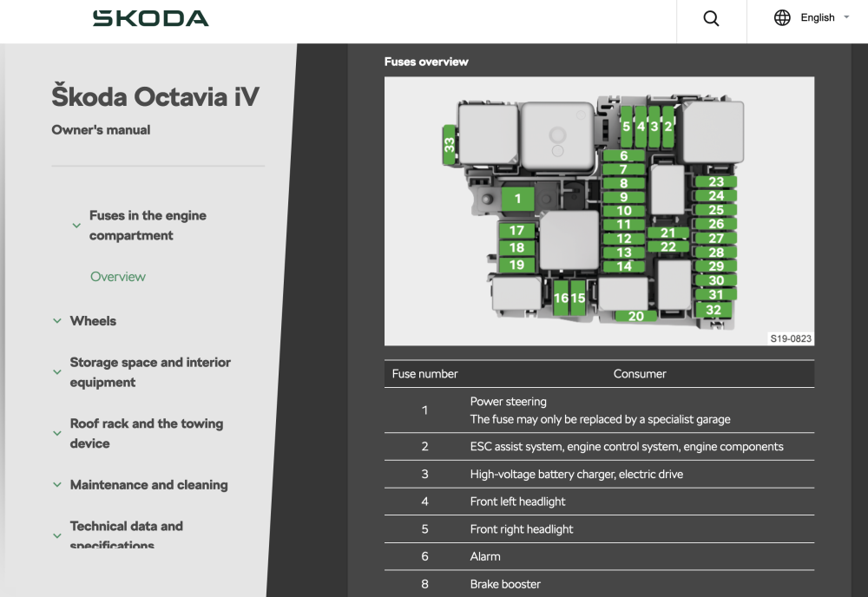The height and width of the screenshot is (597, 868).
Task: Select Front right headlight row text
Action: click(x=522, y=529)
